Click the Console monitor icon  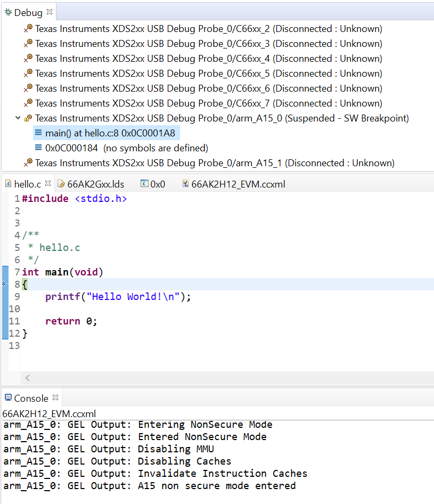pyautogui.click(x=9, y=397)
